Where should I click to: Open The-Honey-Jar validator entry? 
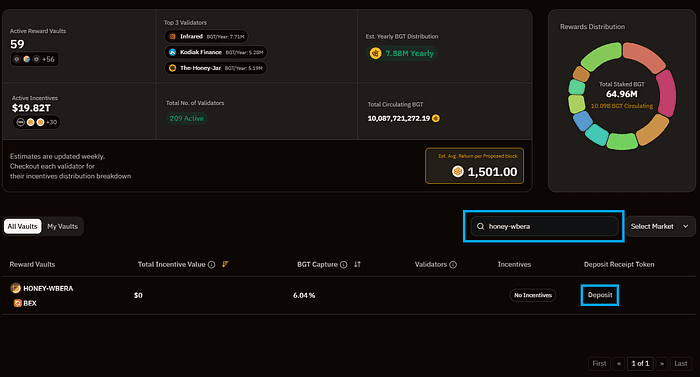click(216, 68)
